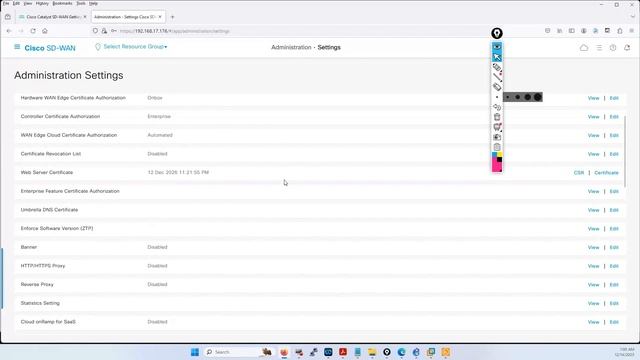640x360 pixels.
Task: Click the Cloud onRamp for SaaS row label
Action: click(48, 322)
